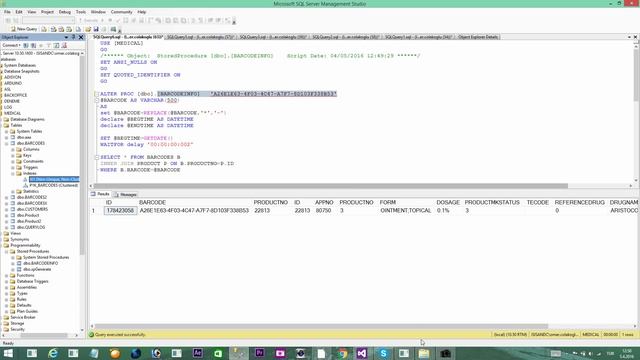Open the Project menu
The height and width of the screenshot is (360, 640).
coord(47,12)
